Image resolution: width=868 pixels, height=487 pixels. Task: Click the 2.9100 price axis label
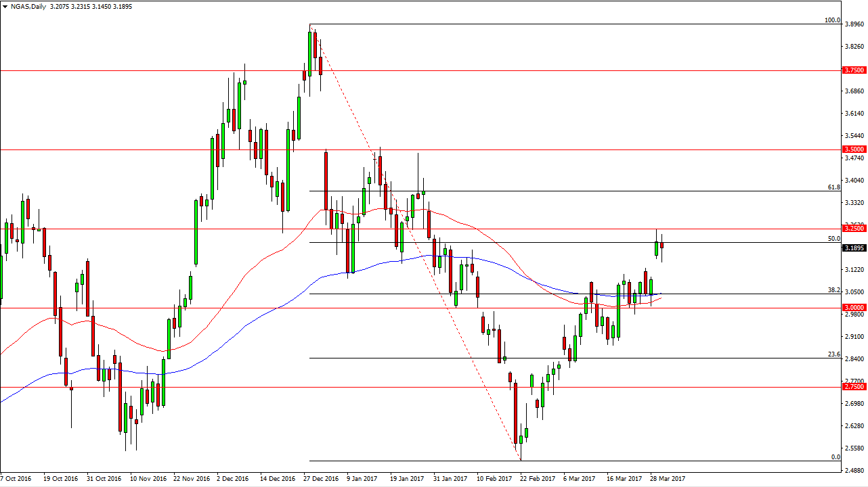[855, 337]
